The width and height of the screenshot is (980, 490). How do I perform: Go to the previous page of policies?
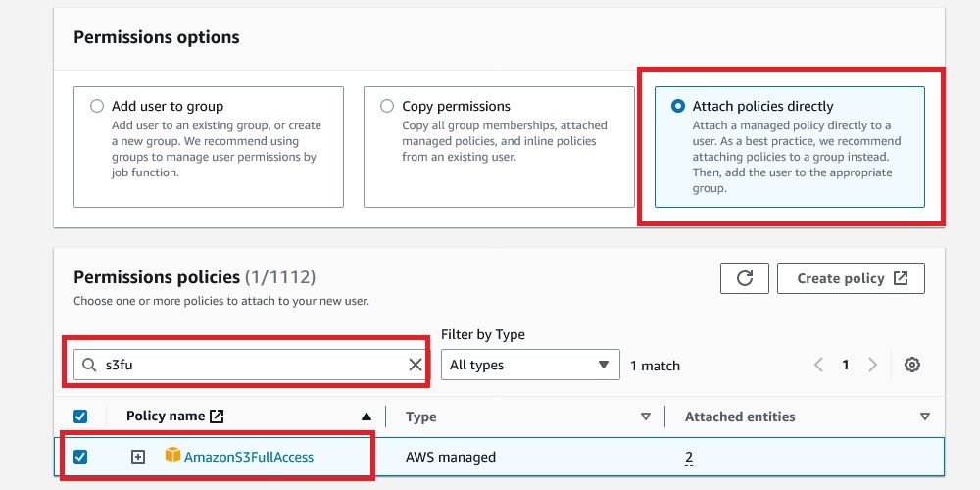[x=819, y=365]
